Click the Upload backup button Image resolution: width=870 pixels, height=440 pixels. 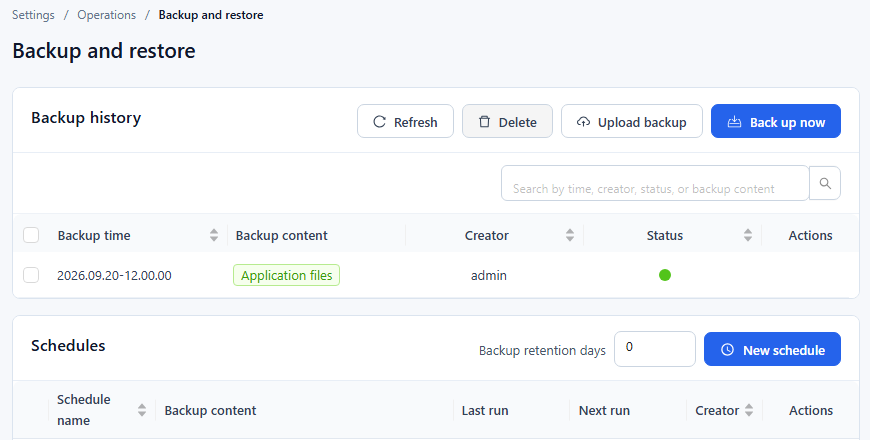pos(631,122)
